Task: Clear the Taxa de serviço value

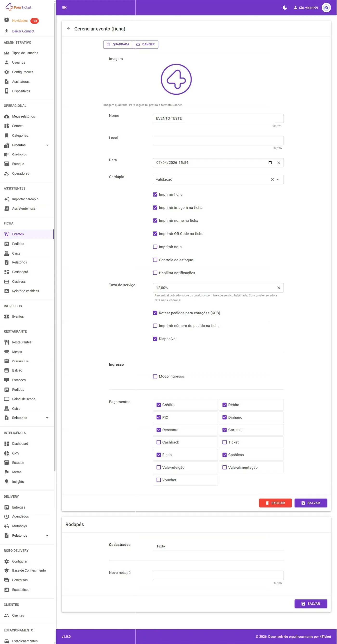Action: (279, 288)
